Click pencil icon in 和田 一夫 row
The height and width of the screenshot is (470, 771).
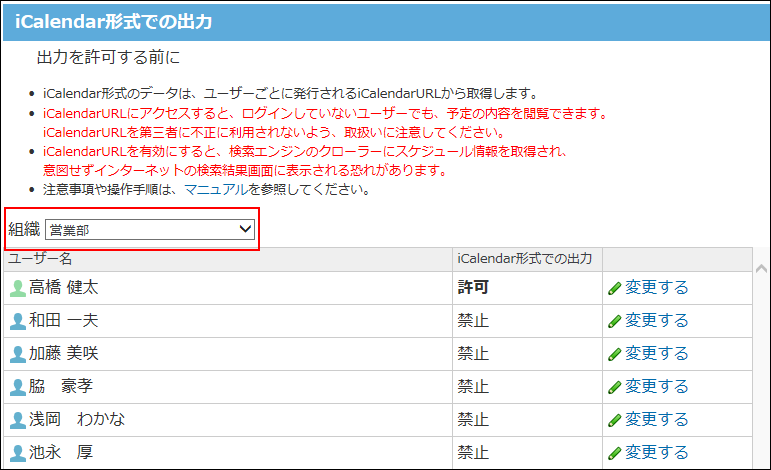coord(615,322)
